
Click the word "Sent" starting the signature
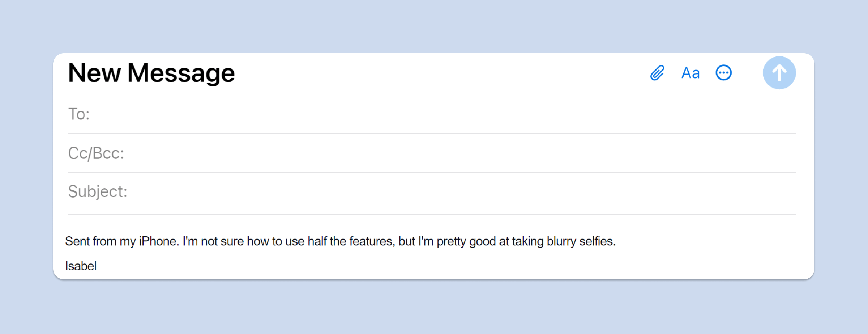click(77, 241)
